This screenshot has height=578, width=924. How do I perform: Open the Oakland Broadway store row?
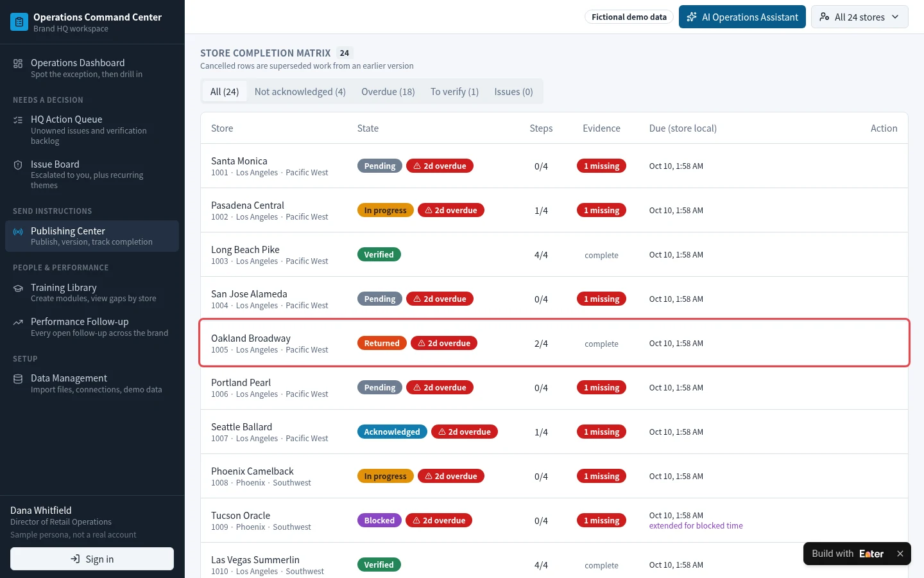pos(554,343)
